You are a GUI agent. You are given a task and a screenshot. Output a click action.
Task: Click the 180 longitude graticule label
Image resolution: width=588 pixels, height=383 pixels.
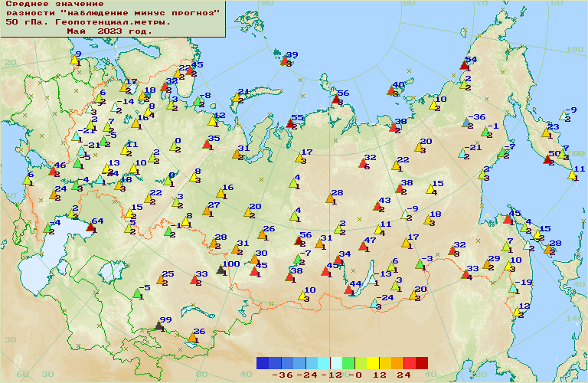click(x=574, y=50)
